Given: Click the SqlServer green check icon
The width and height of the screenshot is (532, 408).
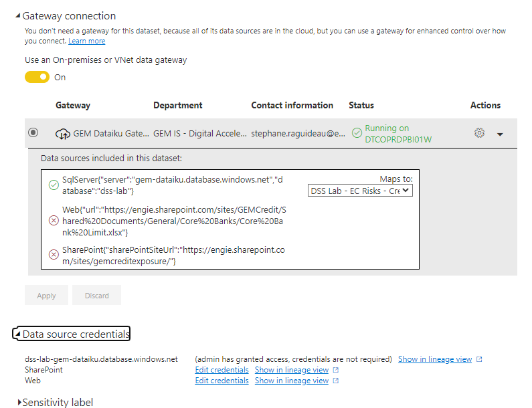Looking at the screenshot, I should pos(54,185).
